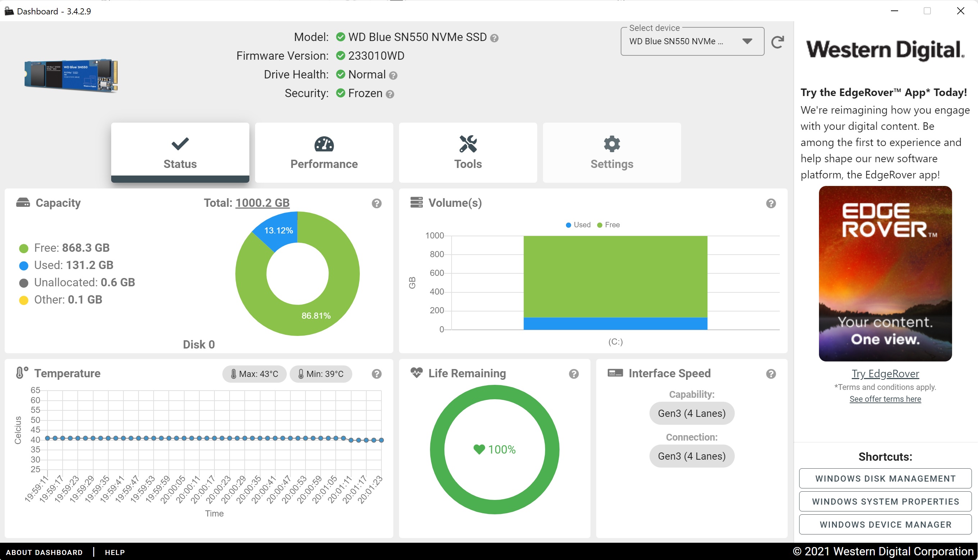Click the Volume(s) server icon
Image resolution: width=978 pixels, height=560 pixels.
tap(416, 202)
